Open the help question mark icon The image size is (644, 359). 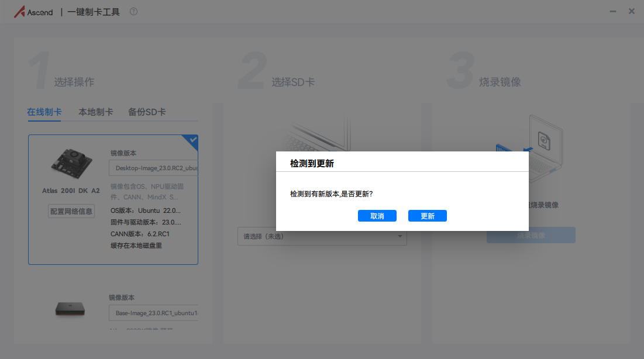(x=133, y=12)
